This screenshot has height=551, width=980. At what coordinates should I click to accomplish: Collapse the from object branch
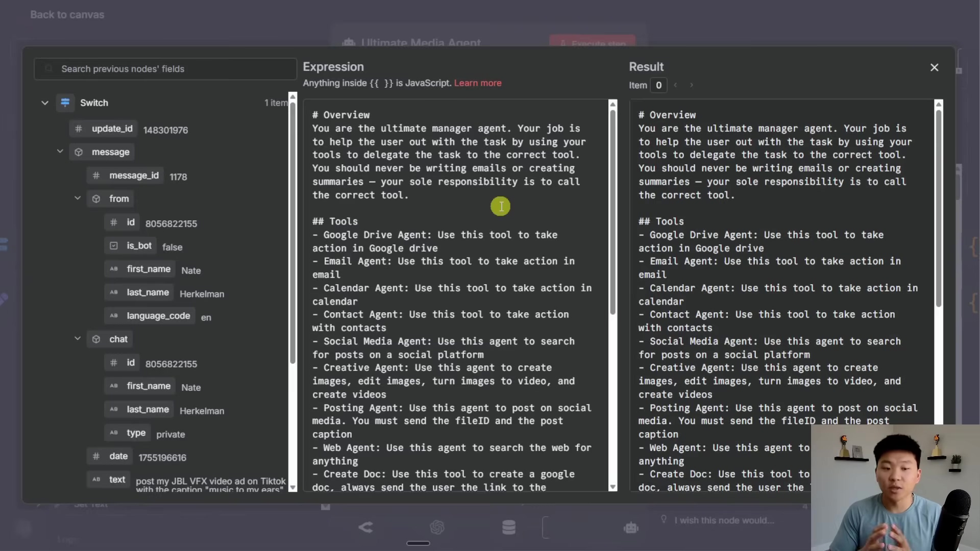click(x=78, y=198)
